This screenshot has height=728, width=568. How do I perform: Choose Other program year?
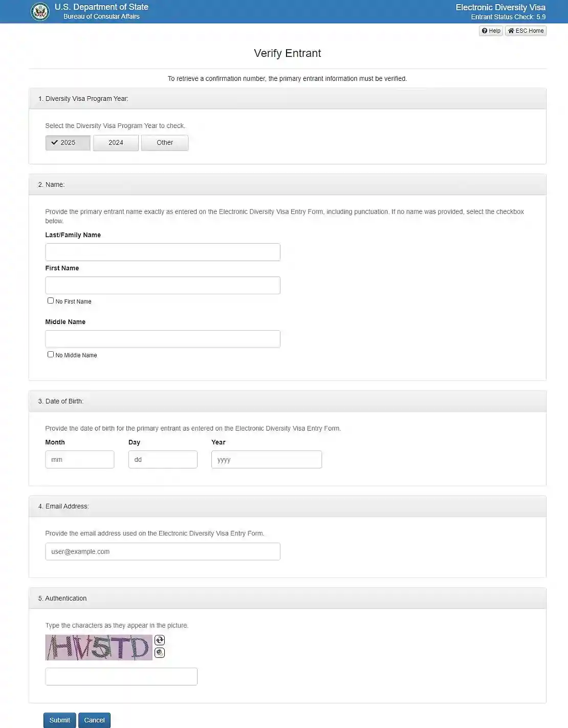[165, 143]
